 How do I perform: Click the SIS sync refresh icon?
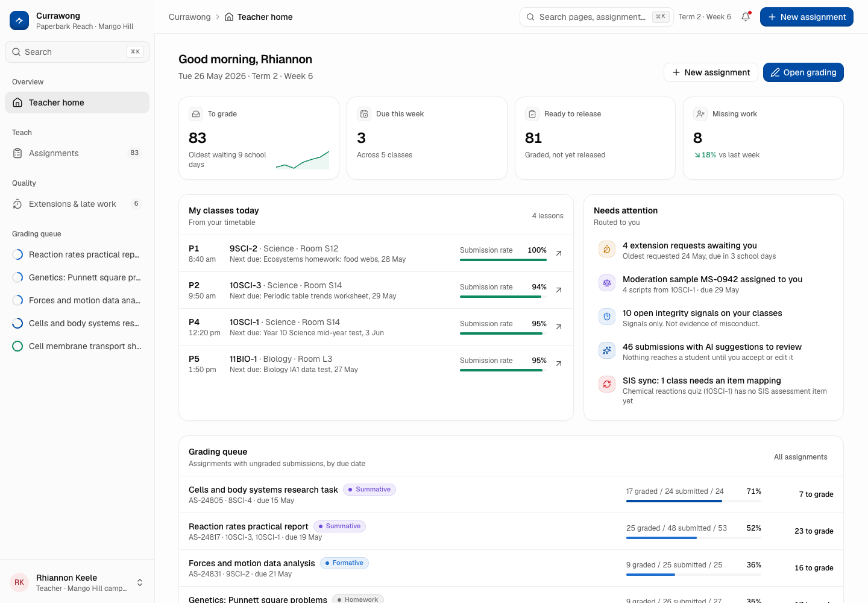tap(607, 384)
